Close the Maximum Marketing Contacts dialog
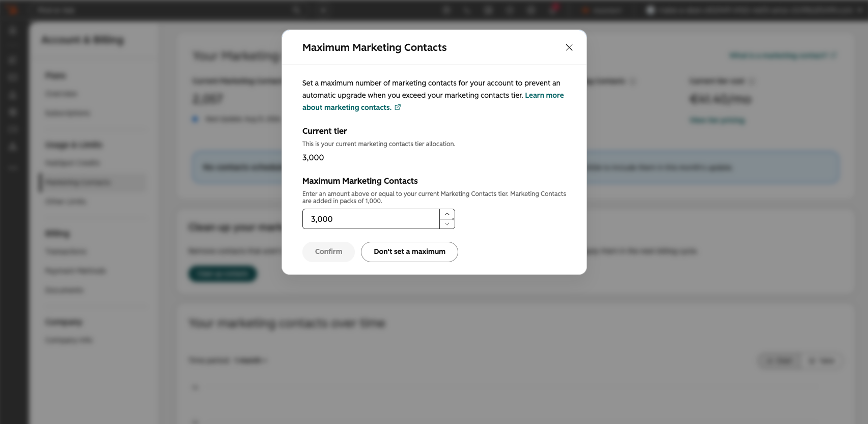Image resolution: width=868 pixels, height=424 pixels. coord(569,47)
